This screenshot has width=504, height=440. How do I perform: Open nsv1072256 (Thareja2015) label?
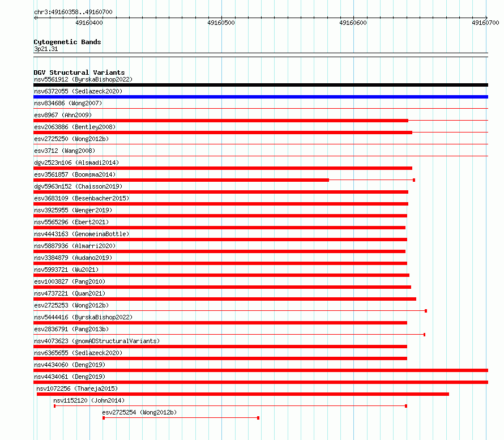pos(77,388)
